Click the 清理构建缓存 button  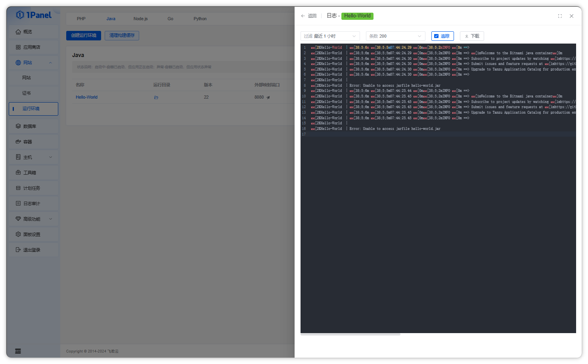click(x=122, y=36)
